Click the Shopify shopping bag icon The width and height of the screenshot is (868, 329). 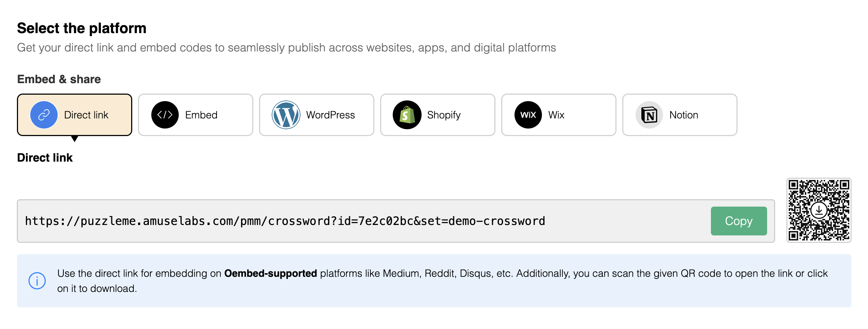407,115
